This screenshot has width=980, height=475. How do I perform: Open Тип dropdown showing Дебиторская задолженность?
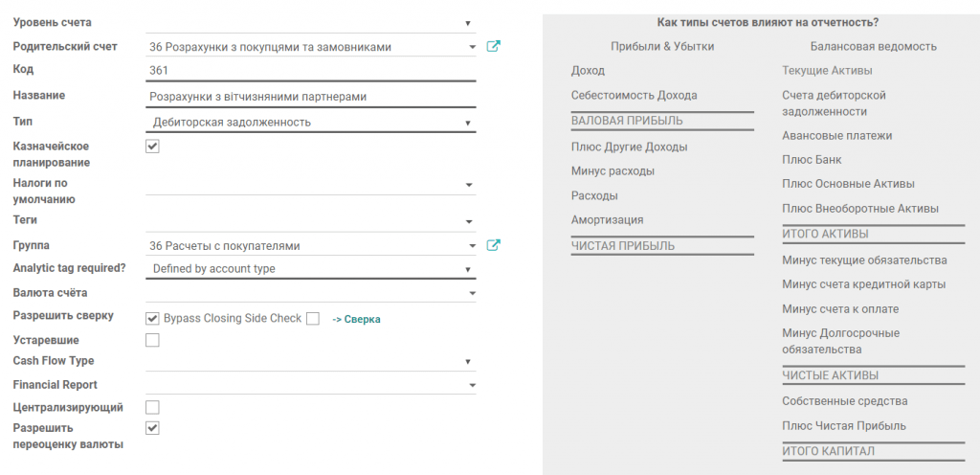(x=311, y=123)
